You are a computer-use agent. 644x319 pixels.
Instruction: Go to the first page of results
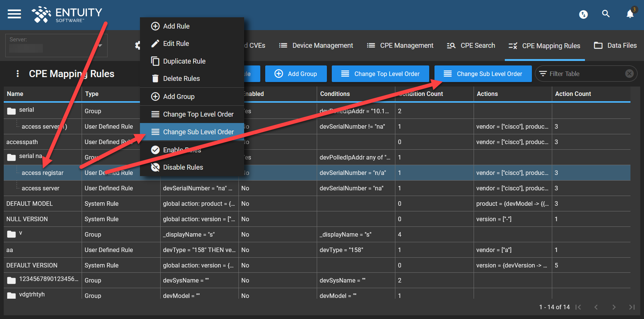(578, 307)
